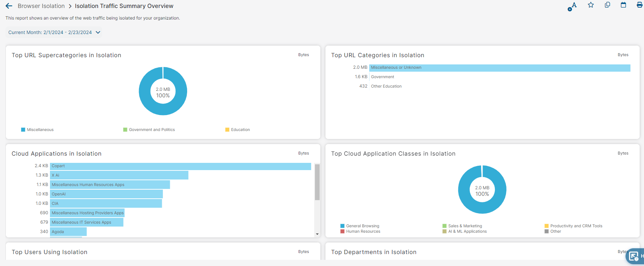Go back using the left arrow icon
The height and width of the screenshot is (266, 644).
(9, 6)
